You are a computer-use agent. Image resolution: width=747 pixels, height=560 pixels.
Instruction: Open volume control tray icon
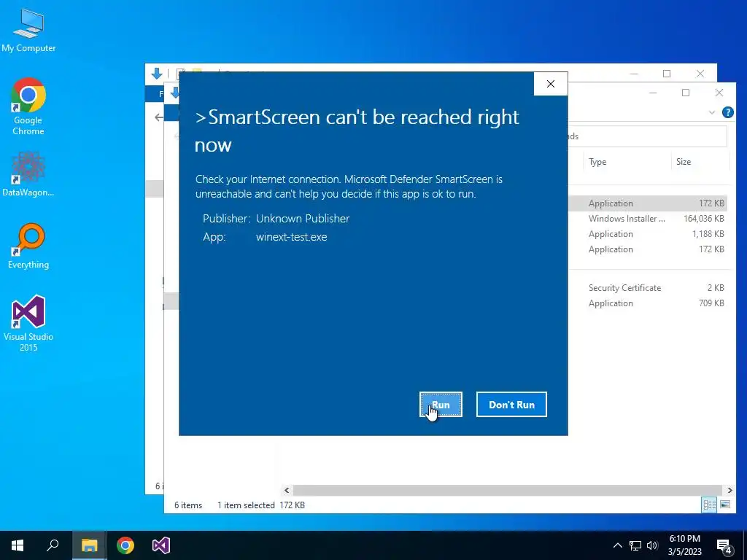652,545
